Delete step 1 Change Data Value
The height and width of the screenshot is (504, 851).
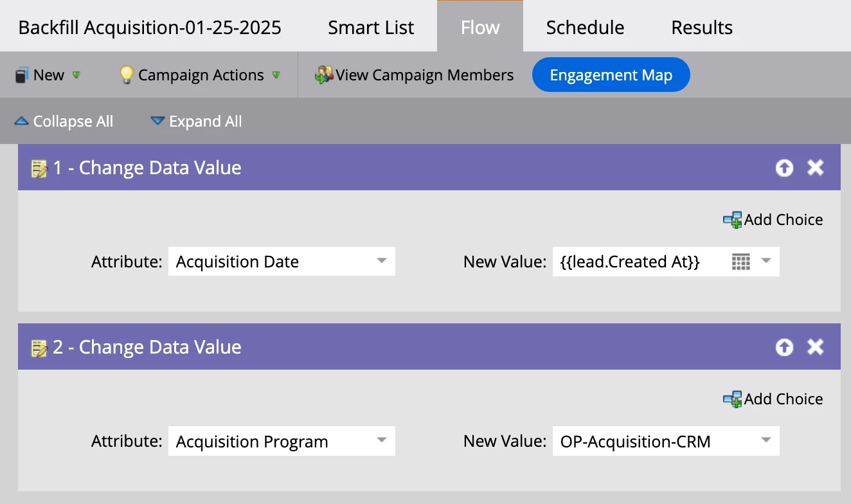[815, 168]
